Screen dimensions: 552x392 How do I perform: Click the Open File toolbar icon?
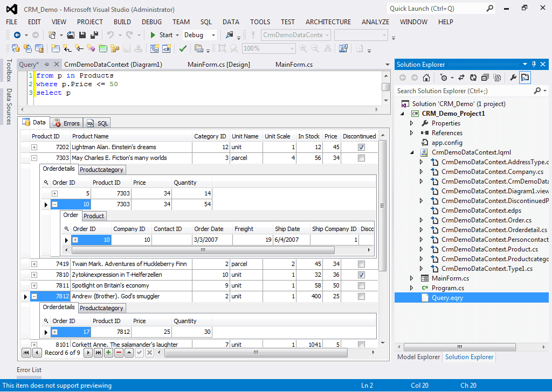pos(71,35)
